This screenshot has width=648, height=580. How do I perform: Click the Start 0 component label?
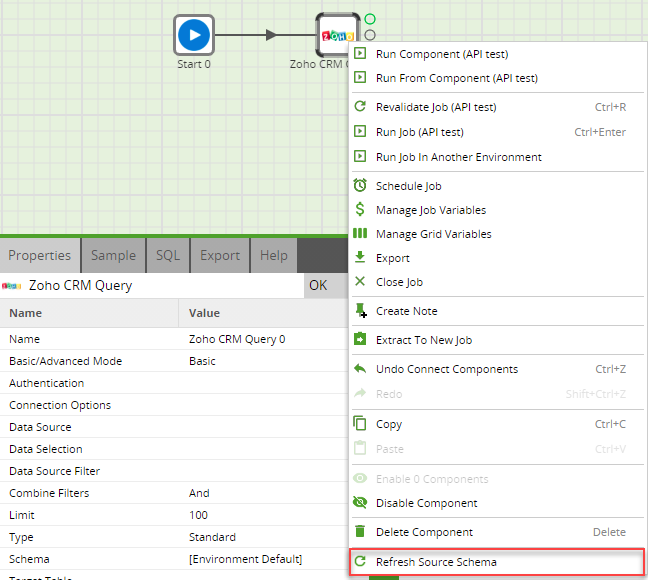(x=194, y=64)
